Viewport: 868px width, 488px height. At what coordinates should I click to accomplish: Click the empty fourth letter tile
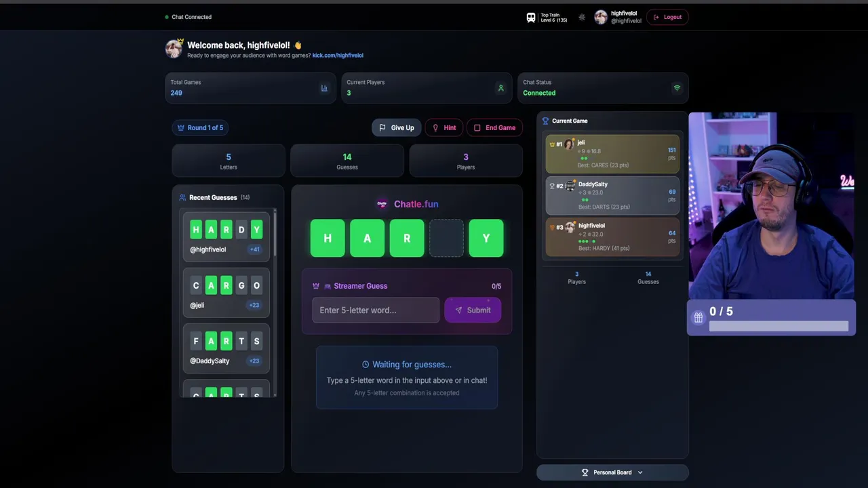click(446, 238)
